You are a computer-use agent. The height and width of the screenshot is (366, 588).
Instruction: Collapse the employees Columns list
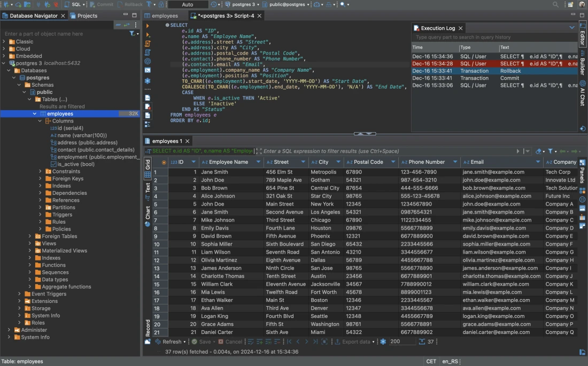tap(39, 120)
